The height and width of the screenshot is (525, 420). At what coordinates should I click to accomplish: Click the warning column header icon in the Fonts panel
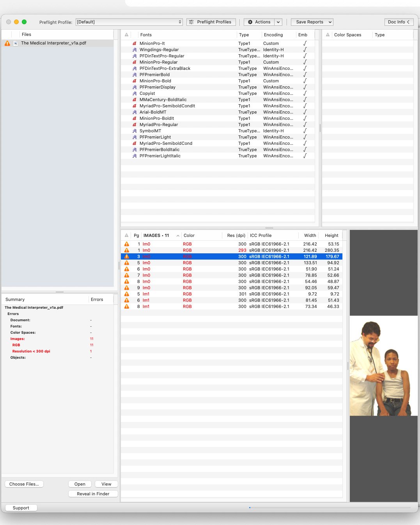127,35
